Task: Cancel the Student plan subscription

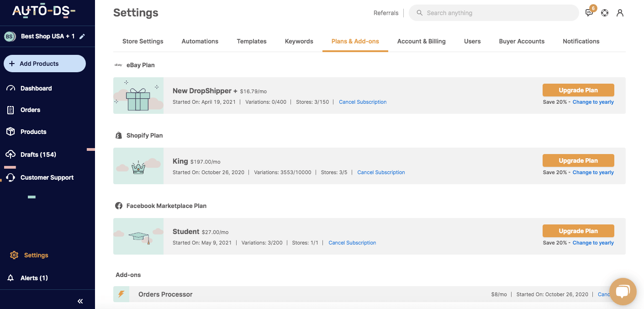Action: 352,243
